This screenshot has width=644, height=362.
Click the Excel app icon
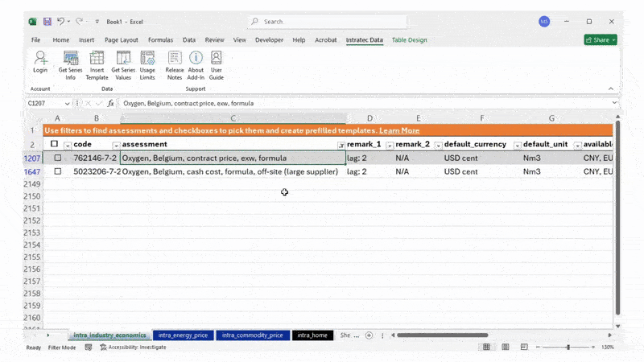point(33,22)
